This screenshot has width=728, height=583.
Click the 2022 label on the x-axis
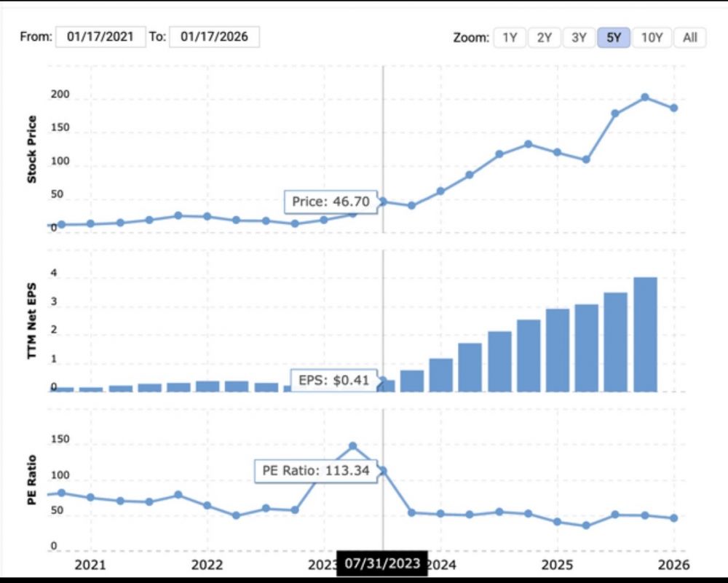pos(207,565)
